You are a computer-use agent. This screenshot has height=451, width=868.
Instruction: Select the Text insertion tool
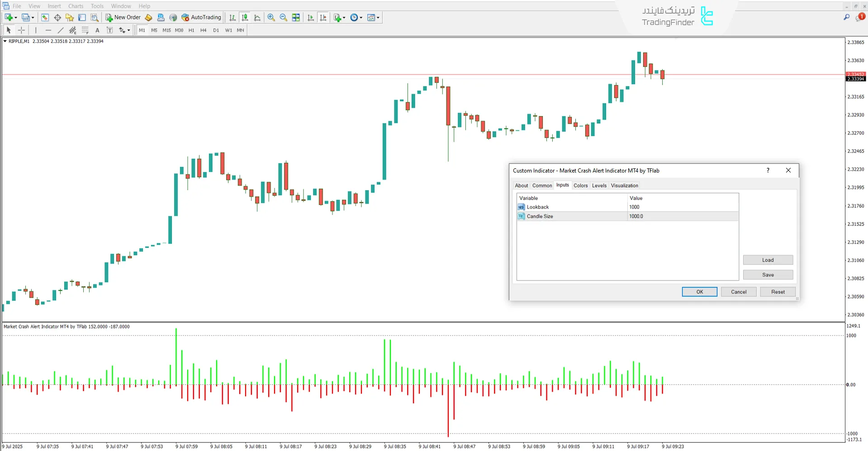[x=97, y=30]
